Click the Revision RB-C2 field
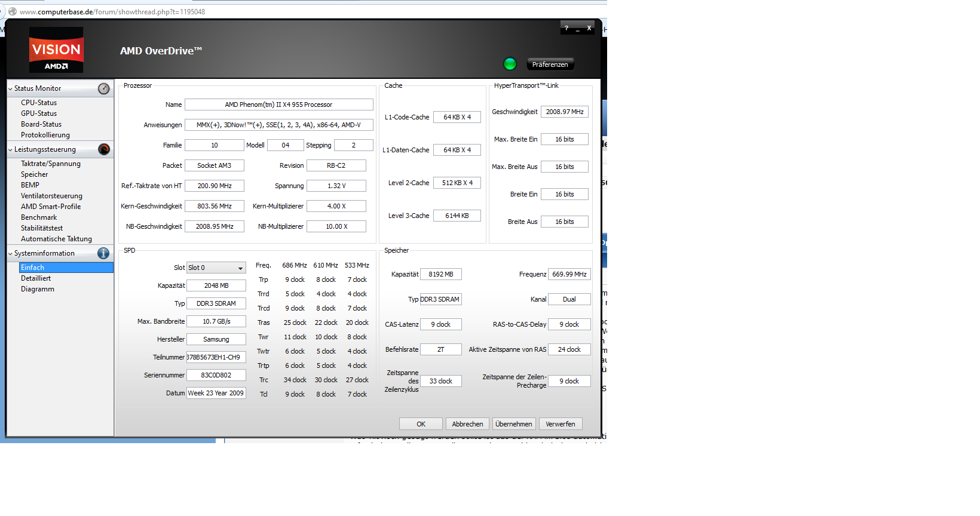Image resolution: width=980 pixels, height=516 pixels. (x=336, y=165)
